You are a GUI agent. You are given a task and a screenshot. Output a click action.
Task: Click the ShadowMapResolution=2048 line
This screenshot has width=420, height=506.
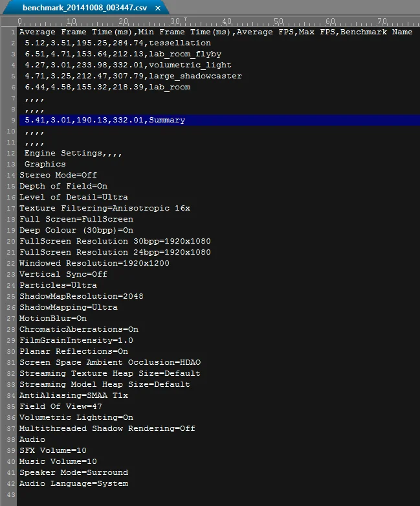[x=82, y=296]
